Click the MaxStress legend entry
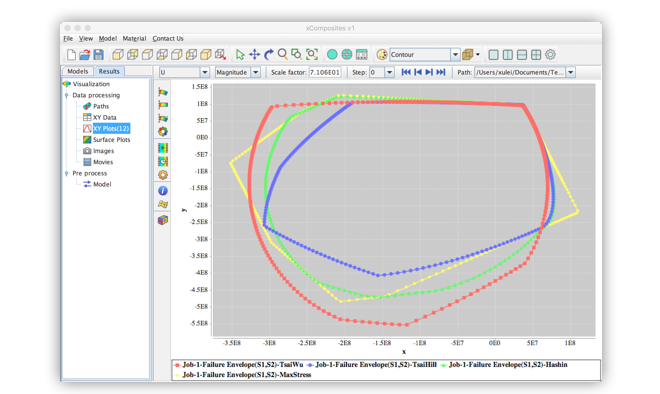This screenshot has width=660, height=394. (x=243, y=375)
